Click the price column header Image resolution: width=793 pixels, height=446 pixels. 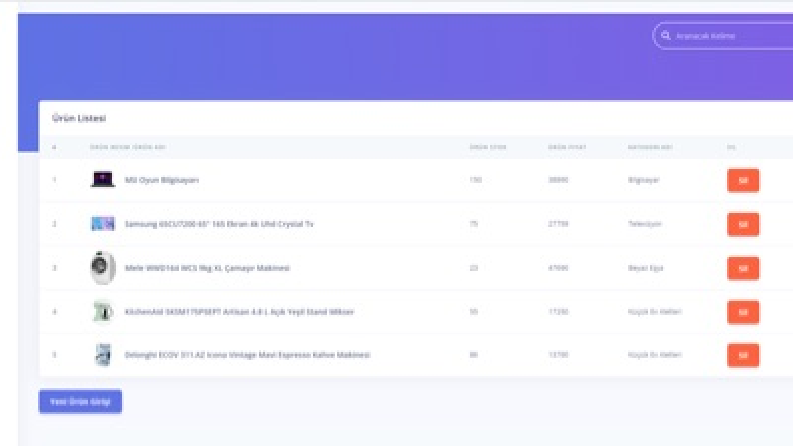[x=567, y=147]
